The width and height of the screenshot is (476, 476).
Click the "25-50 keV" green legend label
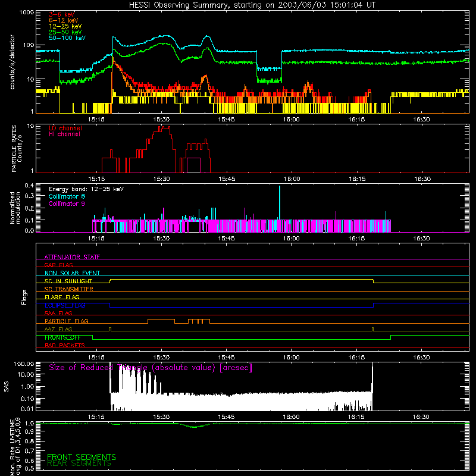pos(65,32)
